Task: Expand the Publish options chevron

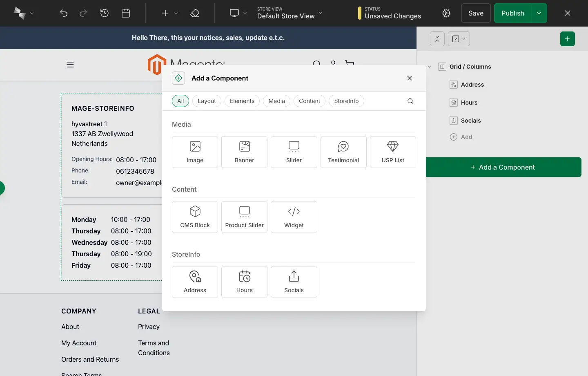Action: pyautogui.click(x=539, y=13)
